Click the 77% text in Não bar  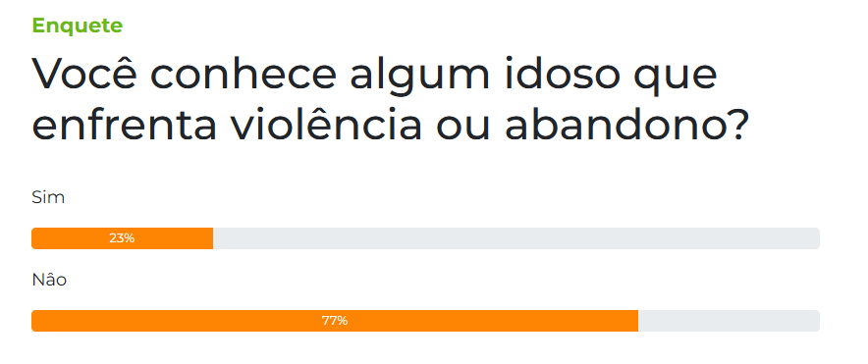coord(335,321)
